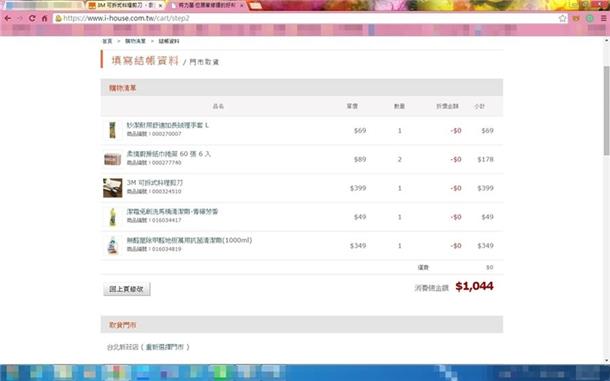The image size is (610, 381).
Task: Open the Chrome hamburger menu
Action: (x=603, y=18)
